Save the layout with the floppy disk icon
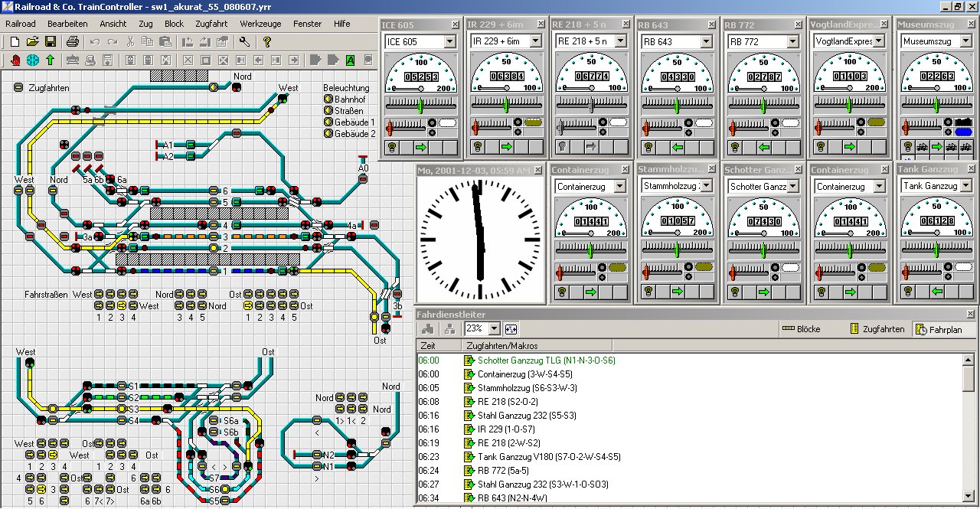 [50, 41]
